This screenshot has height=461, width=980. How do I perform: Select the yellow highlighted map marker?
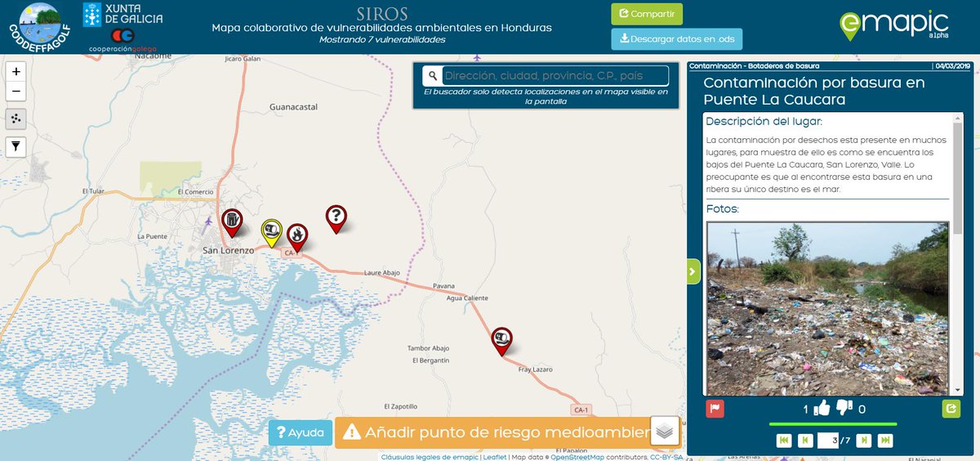click(x=272, y=233)
